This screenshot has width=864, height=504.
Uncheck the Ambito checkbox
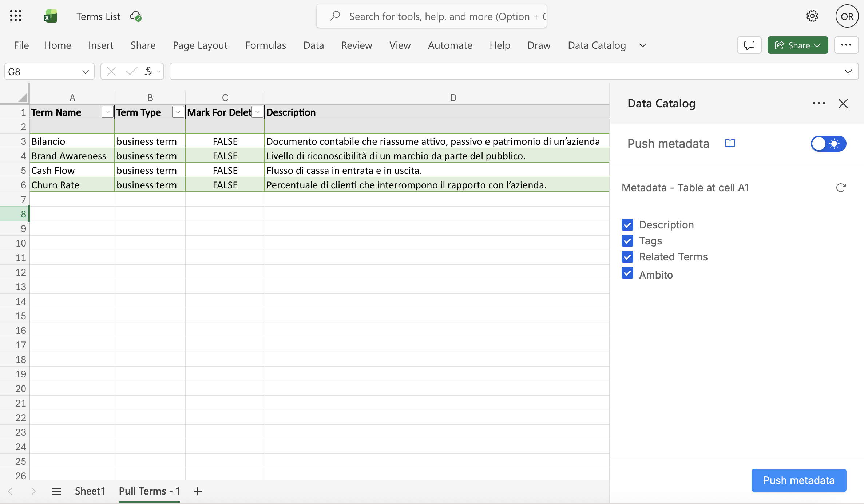(627, 273)
